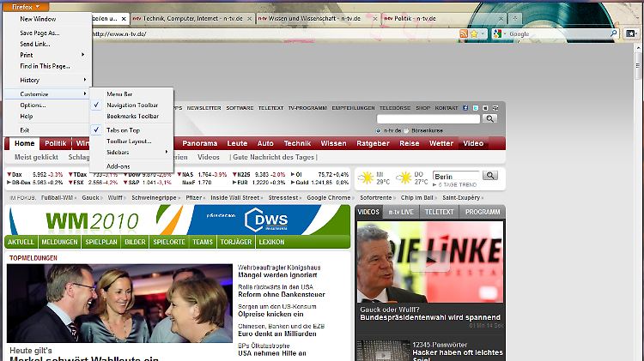Viewport: 644px width, 361px height.
Task: Open the Facebook icon in site header
Action: tap(465, 108)
